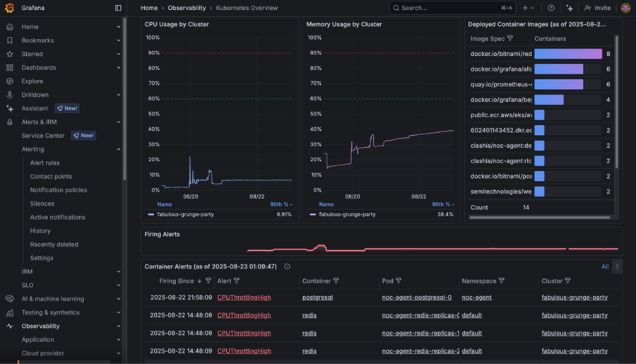The height and width of the screenshot is (364, 636).
Task: Open Service Center in sidebar
Action: tap(43, 136)
